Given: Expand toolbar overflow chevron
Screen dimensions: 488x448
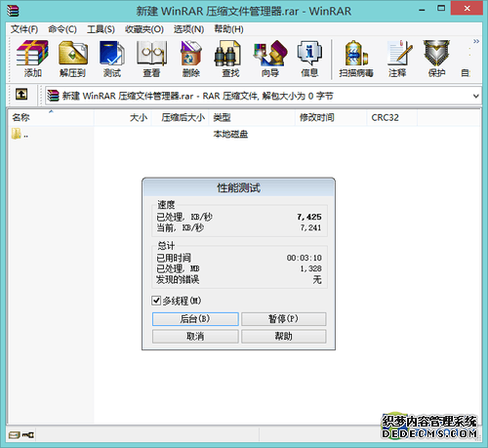Looking at the screenshot, I should point(476,41).
